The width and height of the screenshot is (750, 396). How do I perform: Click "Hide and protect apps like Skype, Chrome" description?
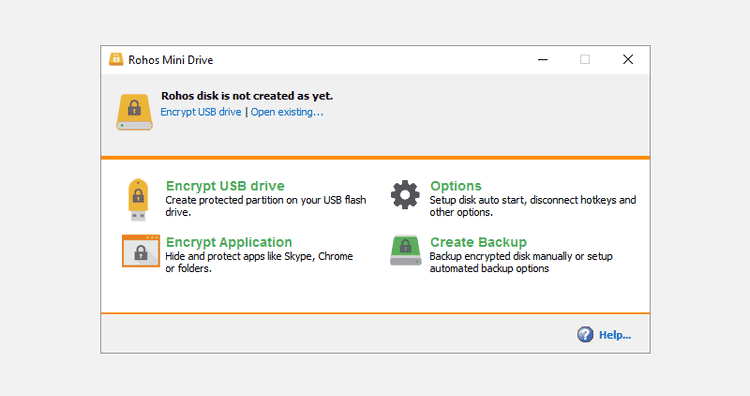259,262
